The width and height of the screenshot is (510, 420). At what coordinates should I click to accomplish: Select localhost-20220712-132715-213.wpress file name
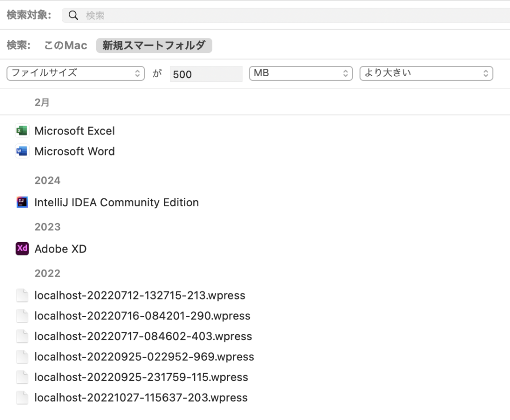[x=140, y=295]
